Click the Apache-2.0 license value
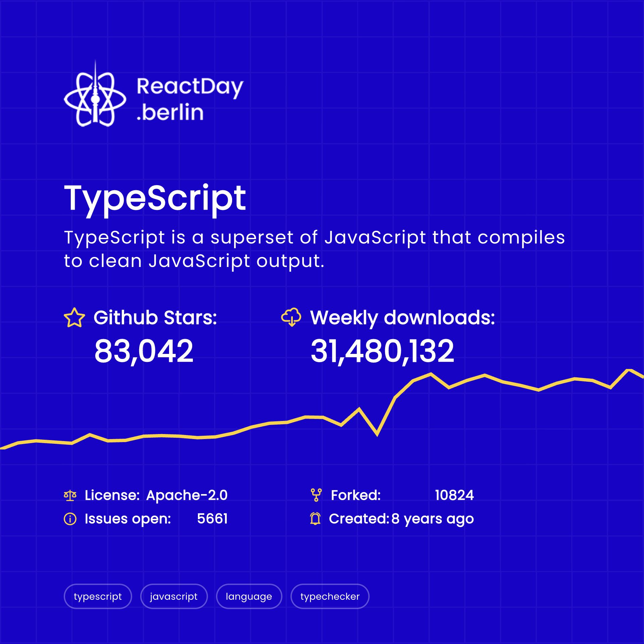The image size is (644, 644). 187,495
